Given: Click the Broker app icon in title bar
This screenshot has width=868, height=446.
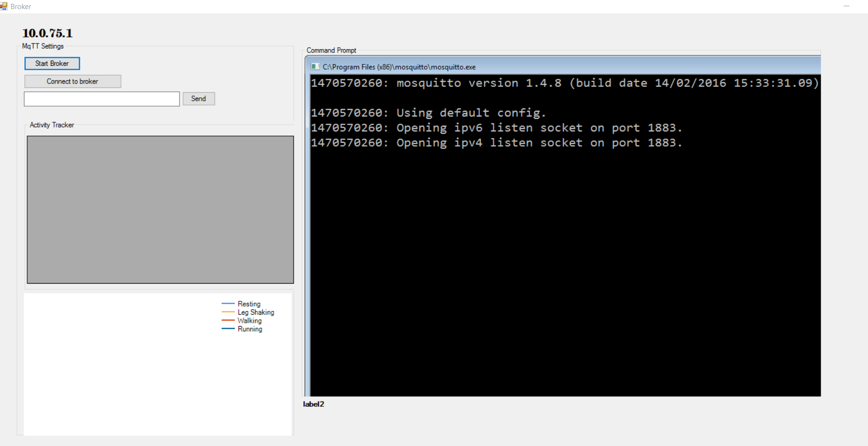Looking at the screenshot, I should pos(4,6).
